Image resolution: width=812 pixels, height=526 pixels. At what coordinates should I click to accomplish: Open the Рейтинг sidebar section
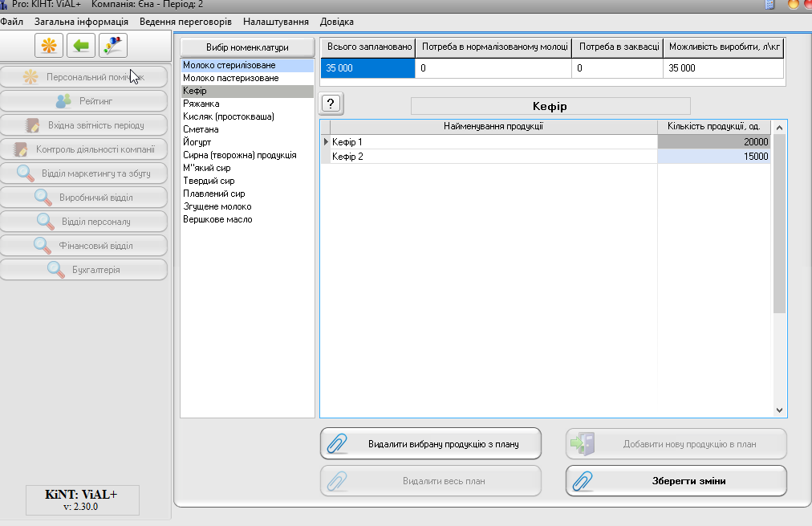pos(84,101)
